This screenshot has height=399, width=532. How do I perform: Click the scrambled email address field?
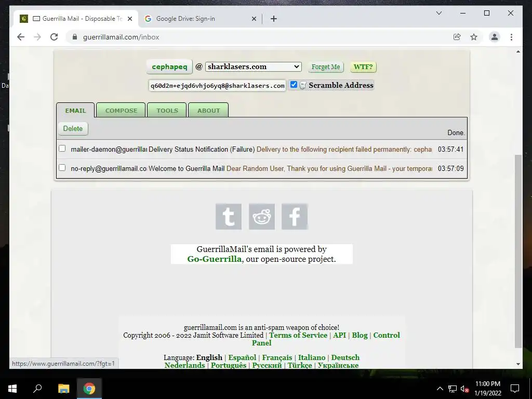point(218,86)
